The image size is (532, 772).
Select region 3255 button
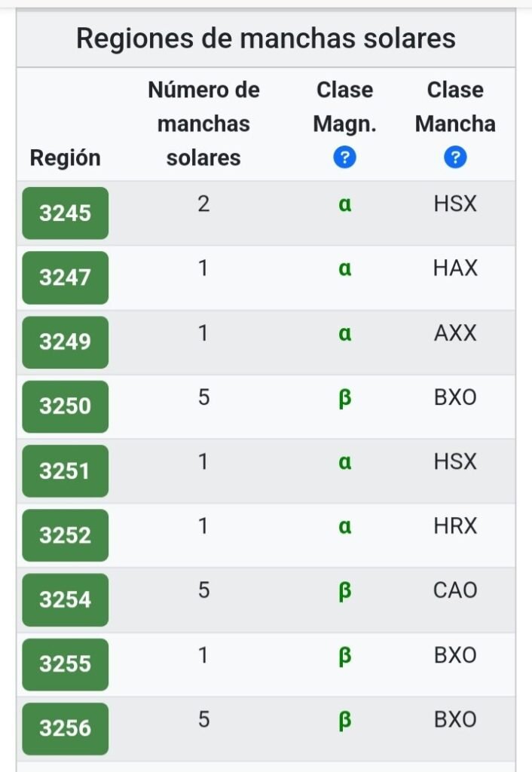[65, 664]
